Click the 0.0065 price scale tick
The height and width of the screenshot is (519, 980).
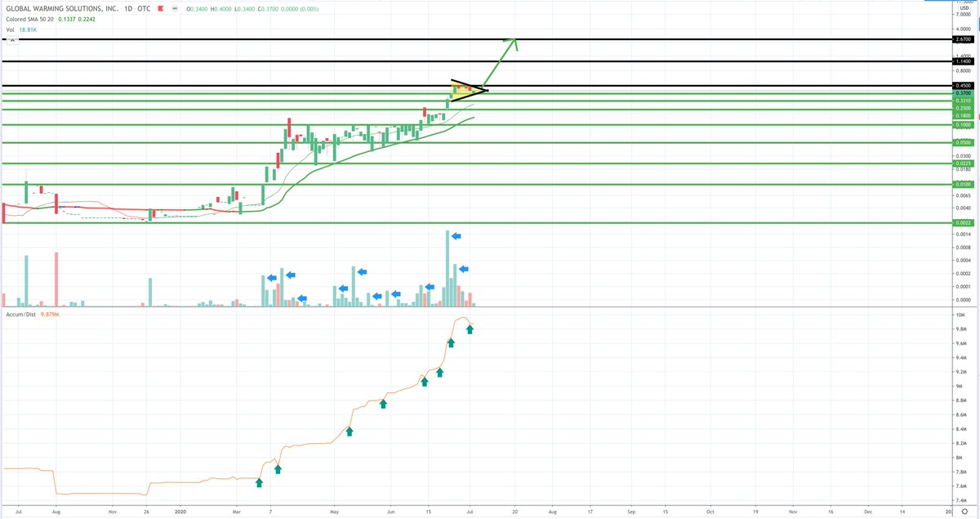[964, 196]
